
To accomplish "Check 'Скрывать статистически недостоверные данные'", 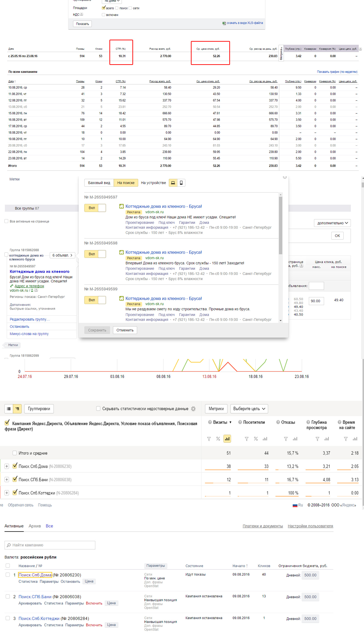I will tap(98, 408).
